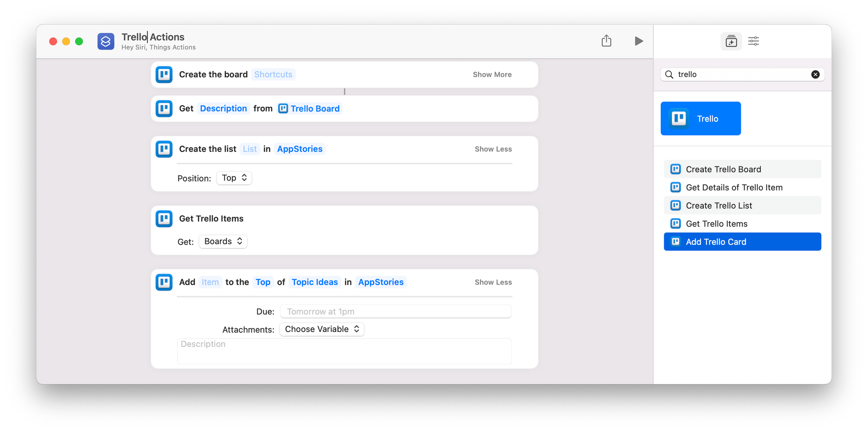
Task: Open the Get dropdown set to Boards
Action: click(x=223, y=241)
